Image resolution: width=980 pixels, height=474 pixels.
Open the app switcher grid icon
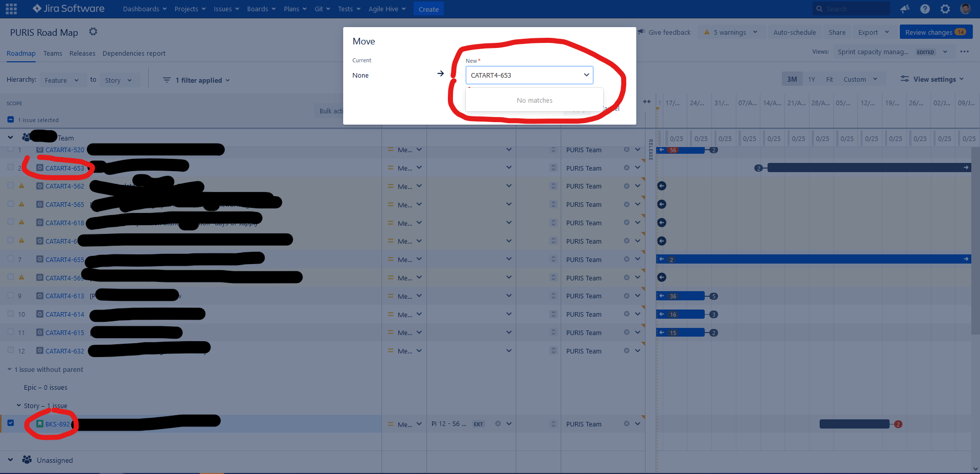coord(11,9)
